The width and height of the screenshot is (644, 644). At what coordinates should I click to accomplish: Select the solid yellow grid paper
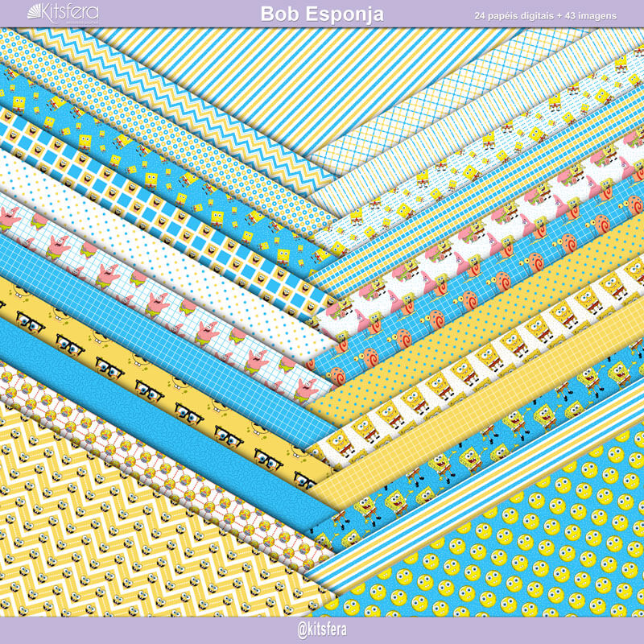(x=481, y=407)
